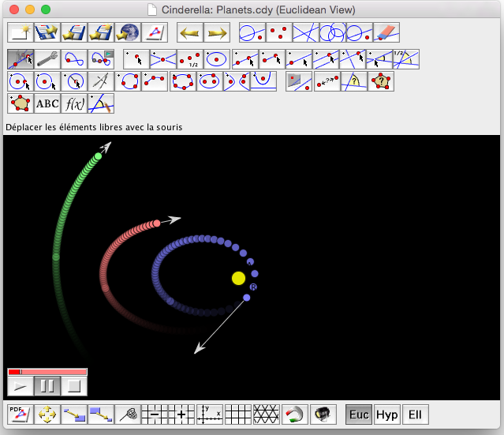Click the eraser delete icon

click(x=386, y=33)
